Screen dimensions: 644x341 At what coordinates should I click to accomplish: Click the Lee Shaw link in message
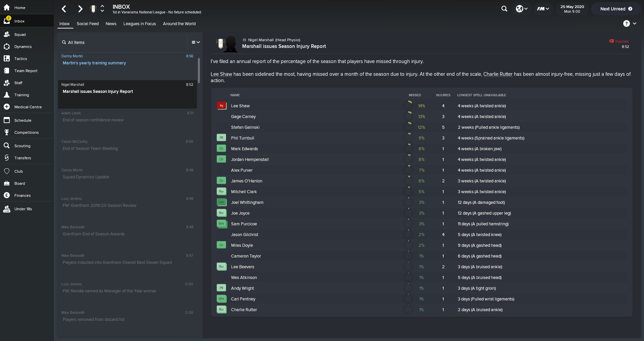tap(221, 74)
